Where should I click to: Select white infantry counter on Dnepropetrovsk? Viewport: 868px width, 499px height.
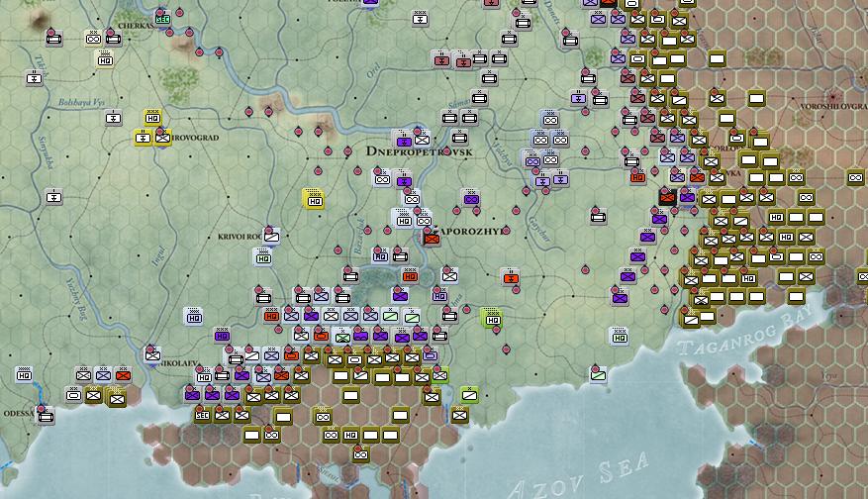422,139
